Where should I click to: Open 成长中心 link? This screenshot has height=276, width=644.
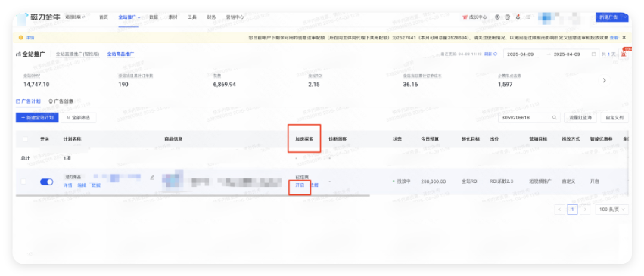click(474, 17)
